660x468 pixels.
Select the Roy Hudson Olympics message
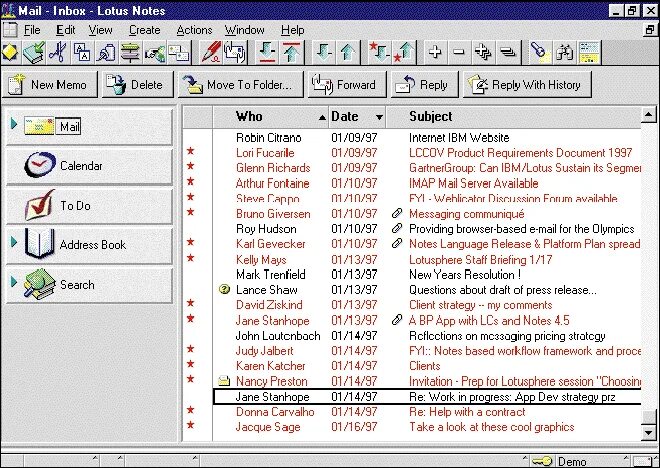coord(427,229)
